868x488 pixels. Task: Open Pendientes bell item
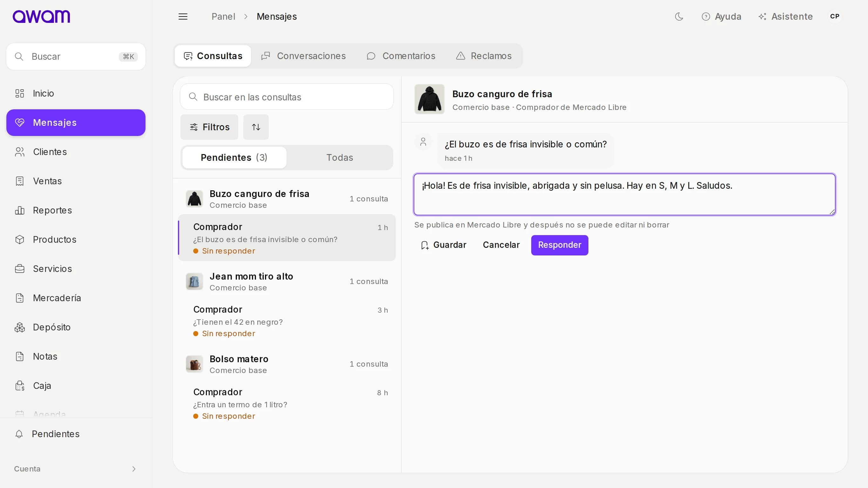(x=76, y=434)
